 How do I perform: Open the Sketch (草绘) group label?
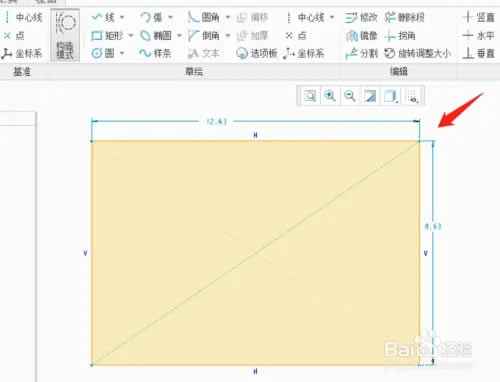click(x=194, y=71)
